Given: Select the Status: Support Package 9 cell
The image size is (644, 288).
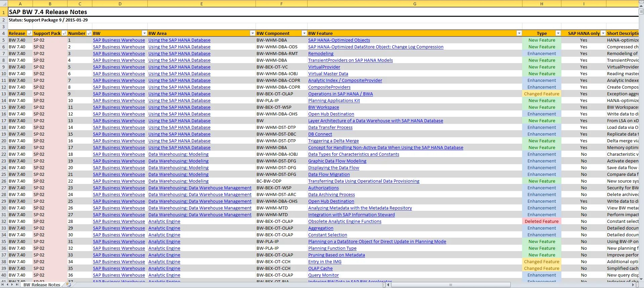Looking at the screenshot, I should coord(48,20).
